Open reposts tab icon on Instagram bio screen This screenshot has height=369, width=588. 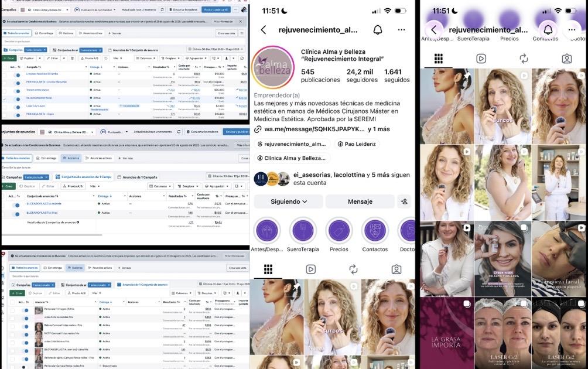[x=353, y=269]
